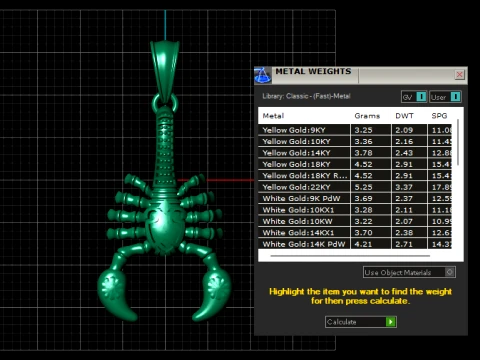Select the Yellow Gold:9KY row

coord(355,130)
